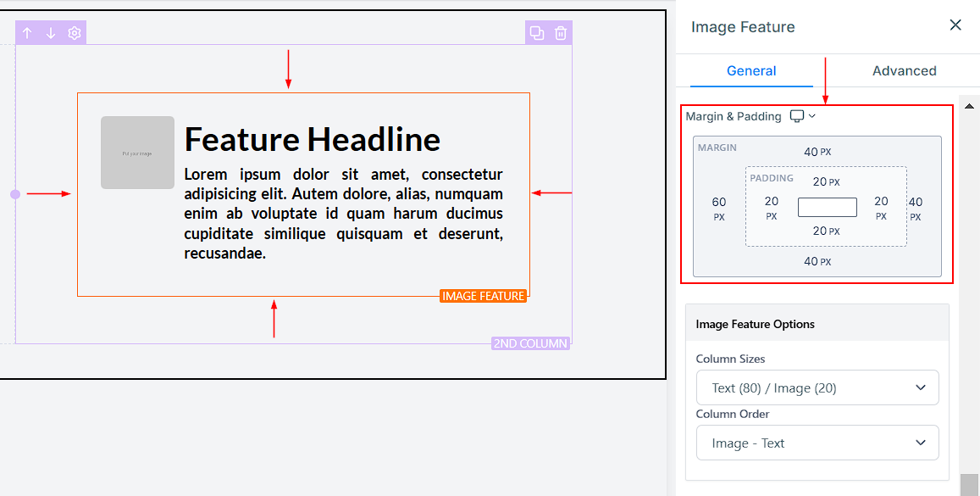Click the 2ND COLUMN label tag

pyautogui.click(x=530, y=343)
